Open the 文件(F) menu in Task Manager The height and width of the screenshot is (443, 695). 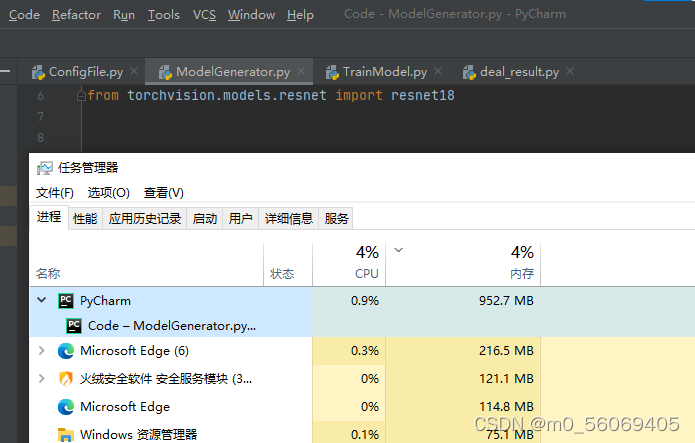tap(55, 193)
